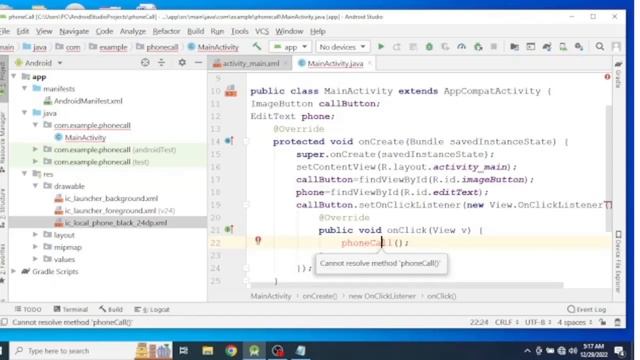Viewport: 640px width, 360px height.
Task: Click UTF-8 encoding in status bar
Action: tap(538, 322)
